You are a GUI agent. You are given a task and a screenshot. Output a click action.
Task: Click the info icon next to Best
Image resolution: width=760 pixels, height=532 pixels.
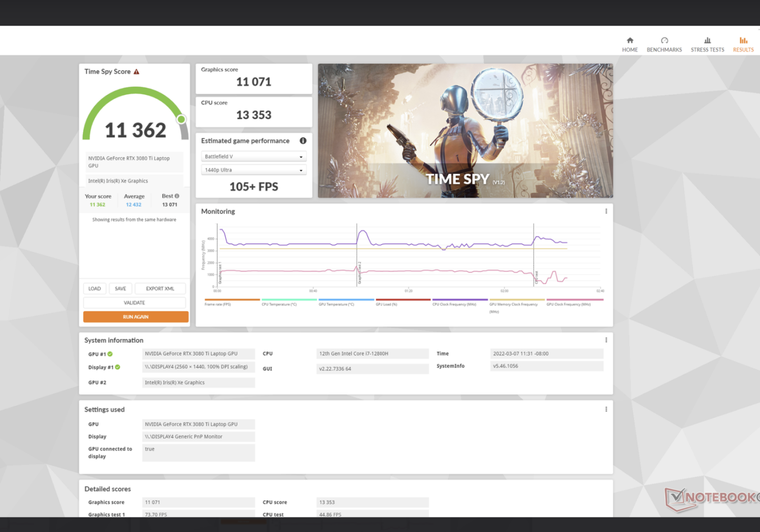pos(177,196)
